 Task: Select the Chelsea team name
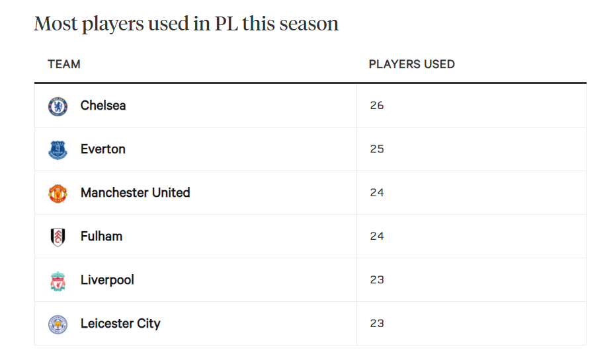click(x=103, y=106)
